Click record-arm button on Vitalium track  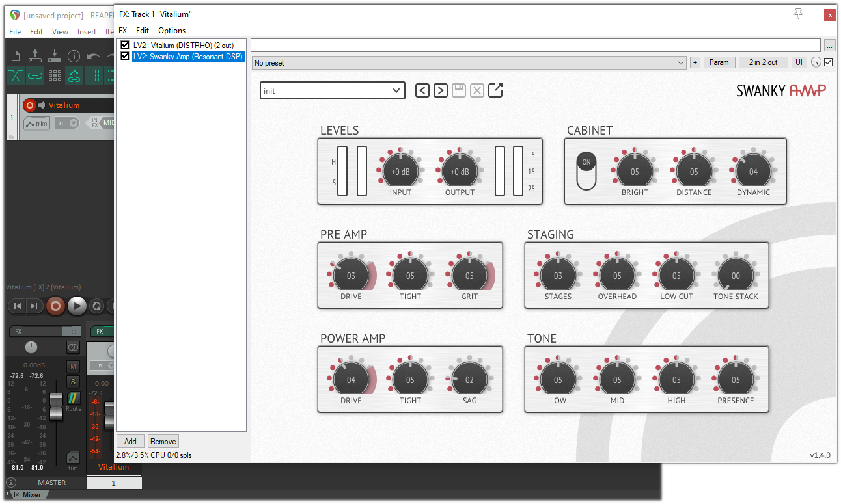[29, 105]
